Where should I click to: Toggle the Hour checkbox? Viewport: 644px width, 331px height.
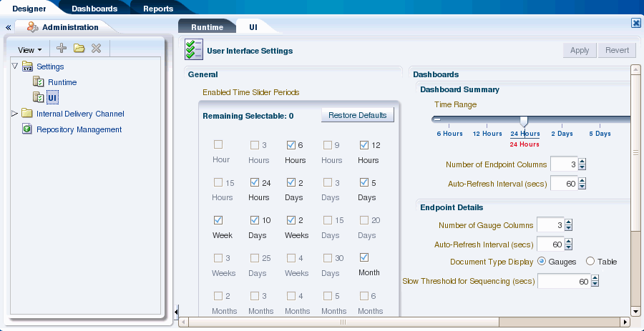218,144
